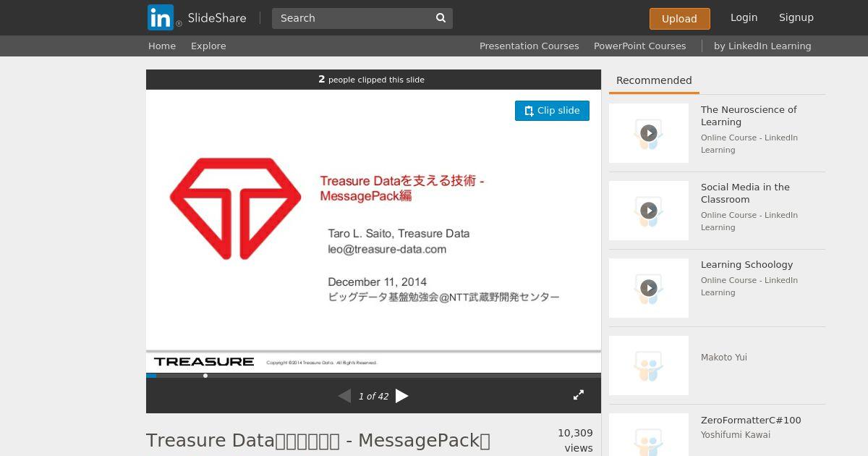Open Makoto Yui presentation thumbnail
Screen dimensions: 868x456
[649, 366]
